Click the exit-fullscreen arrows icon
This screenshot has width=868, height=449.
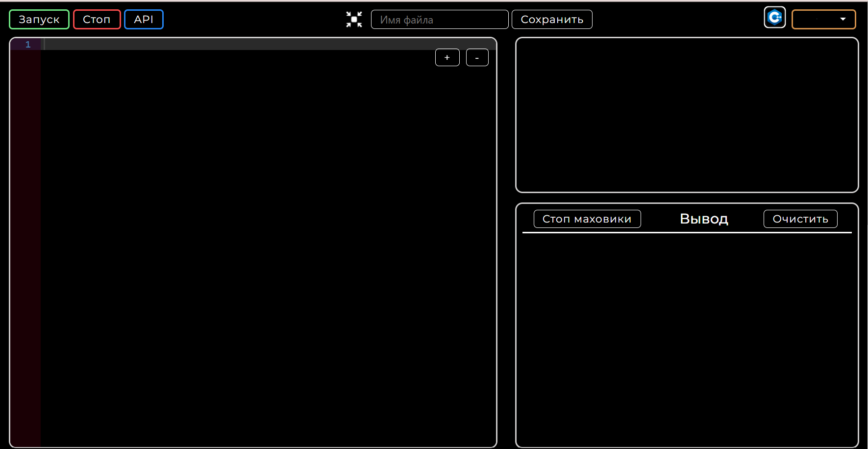coord(354,19)
